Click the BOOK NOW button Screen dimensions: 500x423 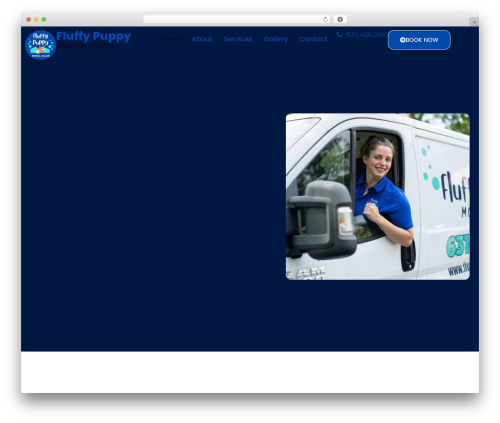419,40
